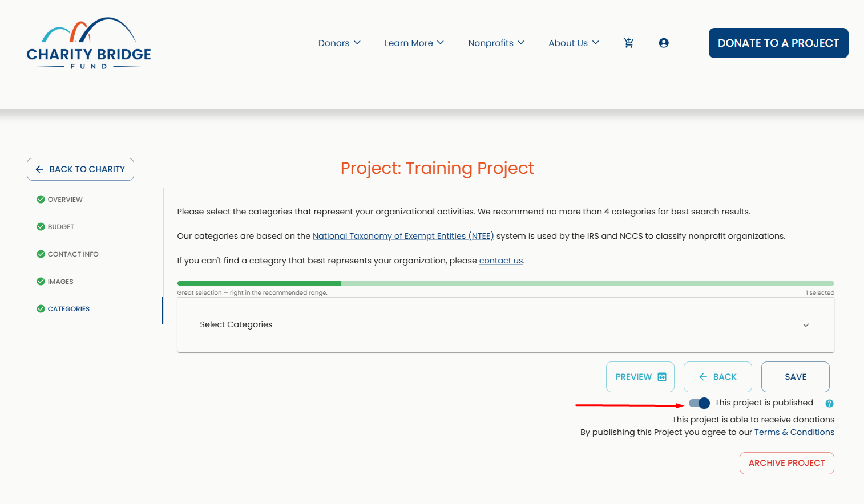864x504 pixels.
Task: Expand the Donors menu
Action: pyautogui.click(x=340, y=43)
